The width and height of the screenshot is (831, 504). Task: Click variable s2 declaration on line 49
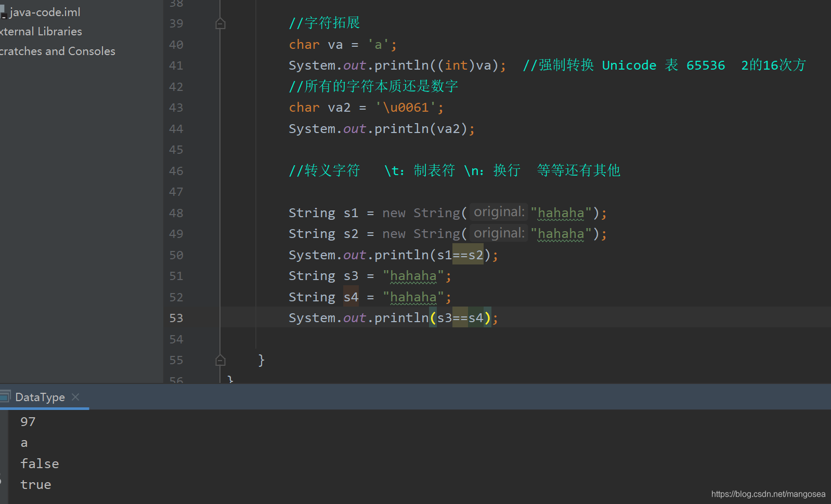(351, 234)
